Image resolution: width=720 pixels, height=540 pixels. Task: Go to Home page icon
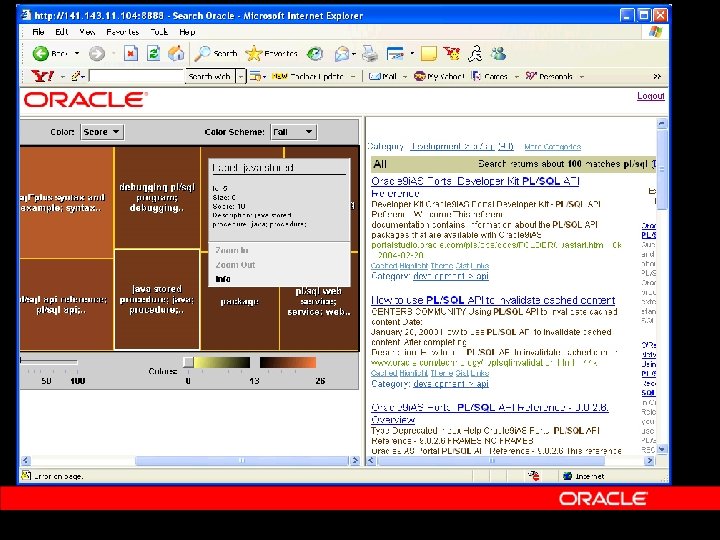175,54
